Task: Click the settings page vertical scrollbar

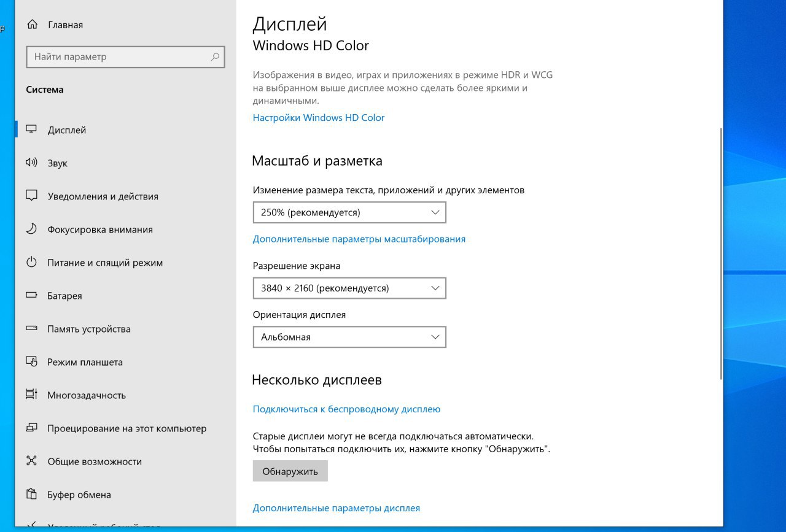Action: click(721, 255)
